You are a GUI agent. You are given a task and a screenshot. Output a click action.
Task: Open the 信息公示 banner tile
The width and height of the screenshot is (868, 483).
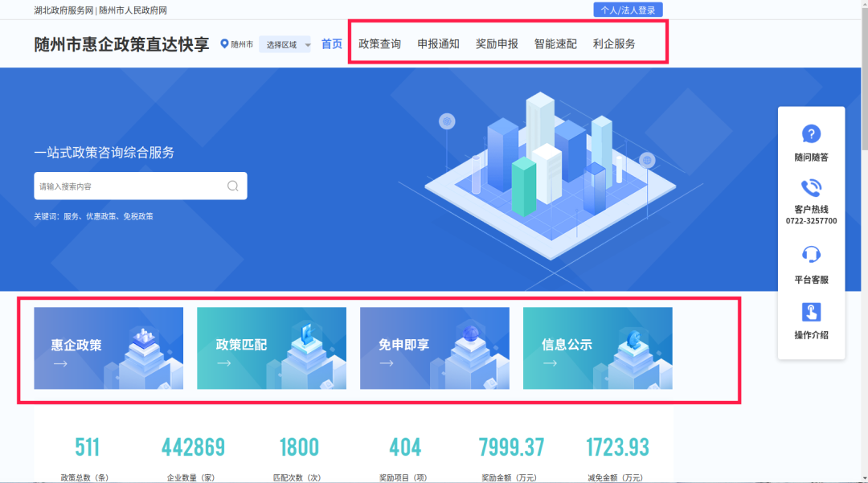(598, 348)
